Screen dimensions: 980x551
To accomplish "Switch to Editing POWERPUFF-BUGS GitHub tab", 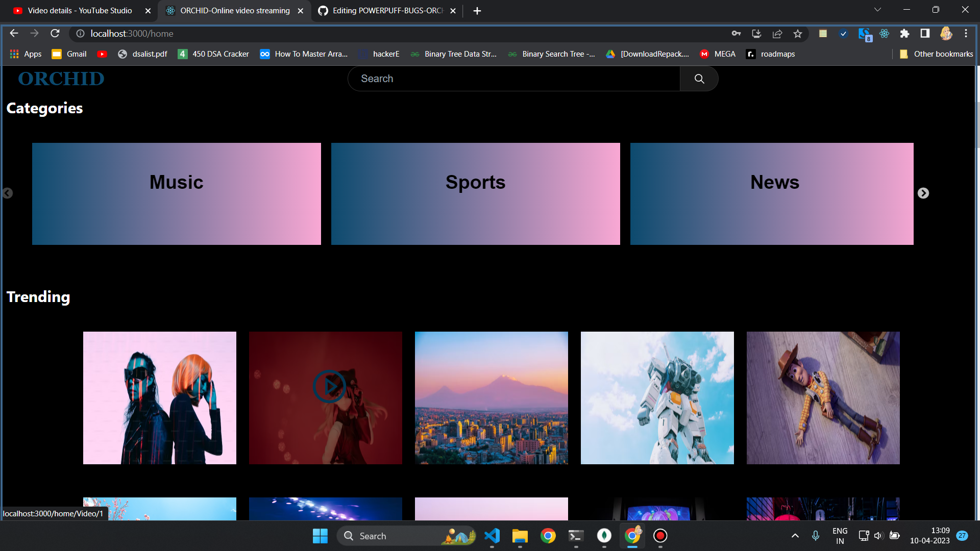I will tap(387, 11).
